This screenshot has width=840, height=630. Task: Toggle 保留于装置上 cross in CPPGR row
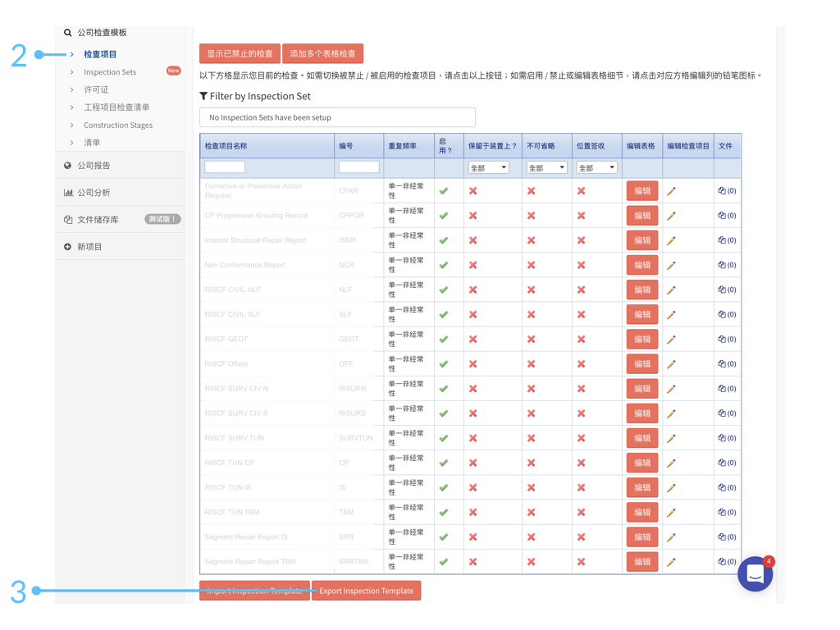(x=473, y=216)
